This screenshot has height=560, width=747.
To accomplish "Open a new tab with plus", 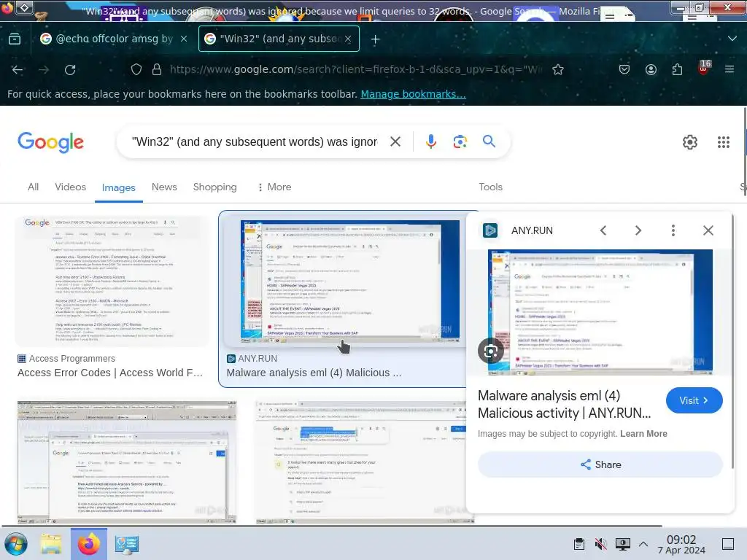I will pyautogui.click(x=376, y=39).
